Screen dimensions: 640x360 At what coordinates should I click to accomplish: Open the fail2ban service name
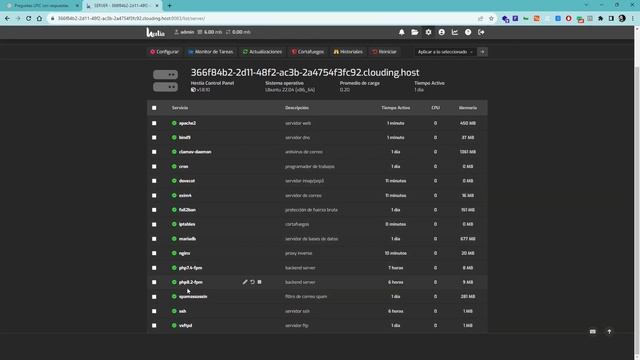tap(187, 210)
